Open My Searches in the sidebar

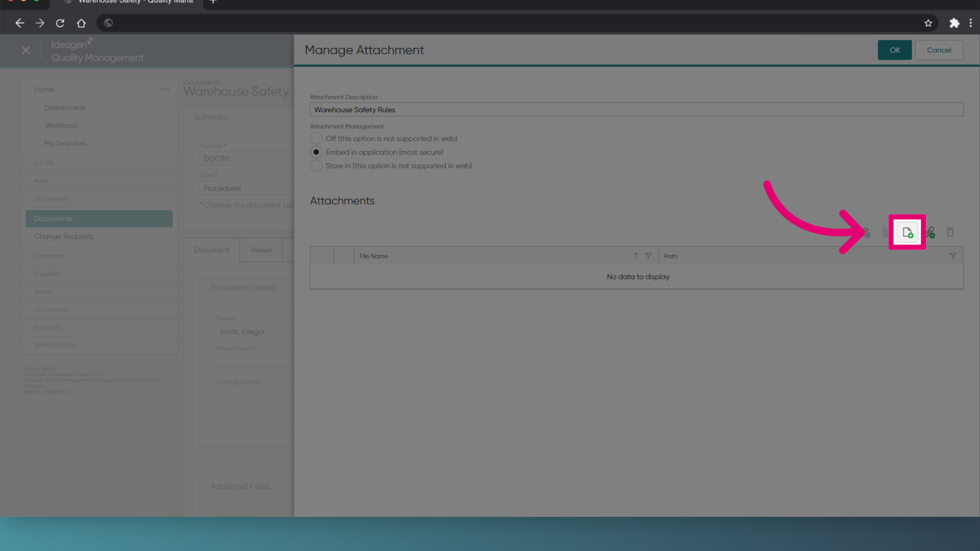(65, 143)
